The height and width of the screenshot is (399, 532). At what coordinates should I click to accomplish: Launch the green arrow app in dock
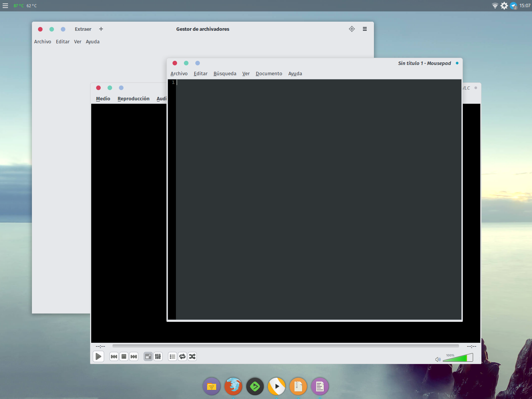point(255,386)
